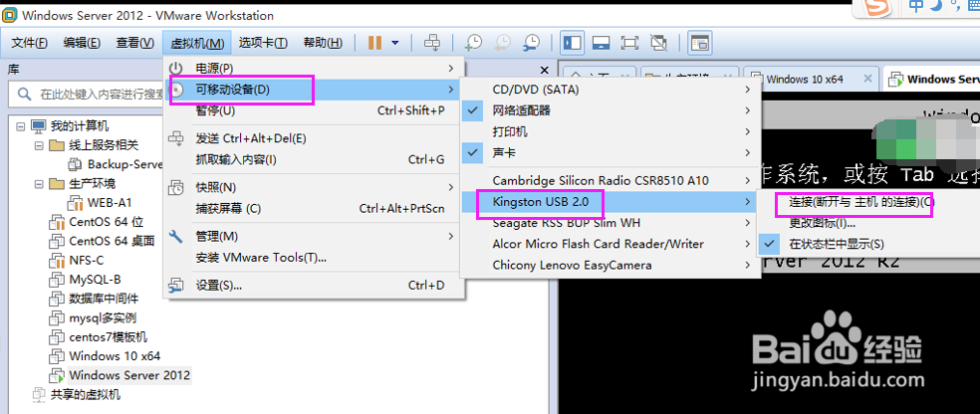980x414 pixels.
Task: Expand Seagate RSS BUP Slim WH submenu
Action: point(610,223)
